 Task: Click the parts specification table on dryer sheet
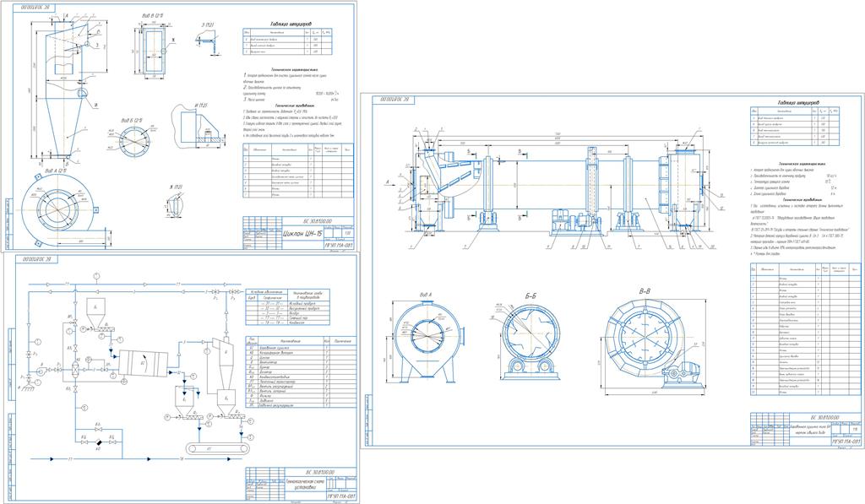point(805,330)
